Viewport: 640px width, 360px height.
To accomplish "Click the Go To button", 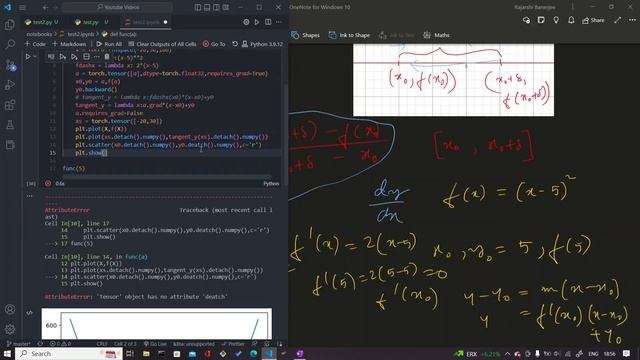I will tap(214, 44).
